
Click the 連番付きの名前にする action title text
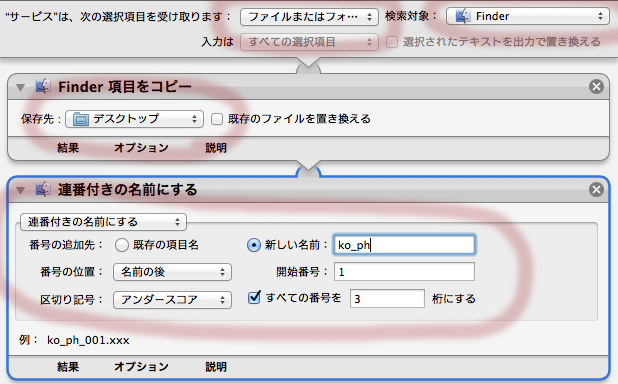coord(127,190)
